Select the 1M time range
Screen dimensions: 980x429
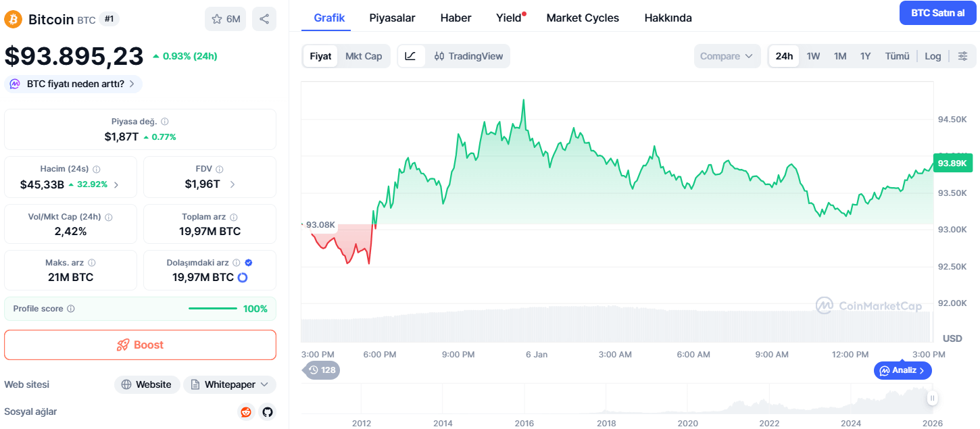840,56
